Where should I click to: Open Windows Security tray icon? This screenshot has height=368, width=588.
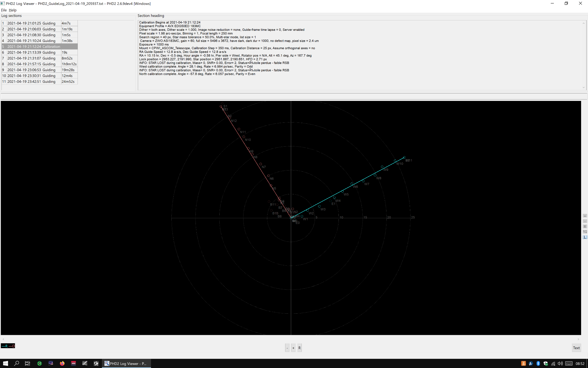pyautogui.click(x=546, y=363)
